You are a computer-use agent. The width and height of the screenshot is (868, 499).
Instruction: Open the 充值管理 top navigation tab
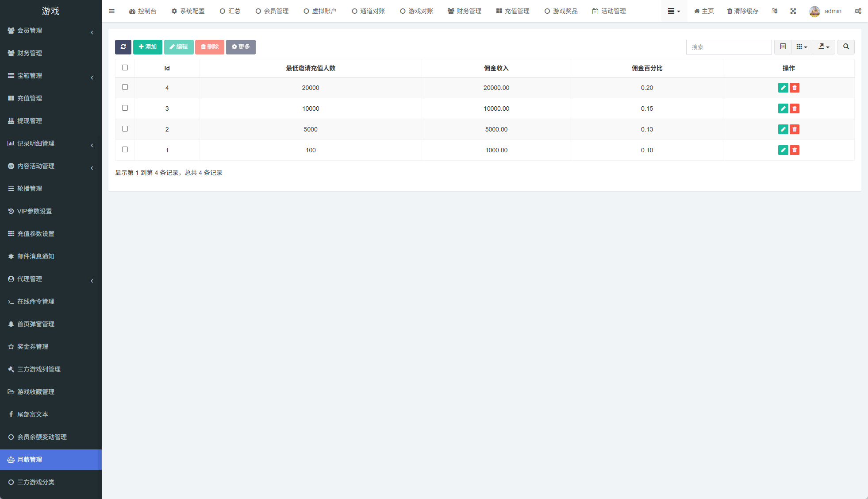pos(512,11)
